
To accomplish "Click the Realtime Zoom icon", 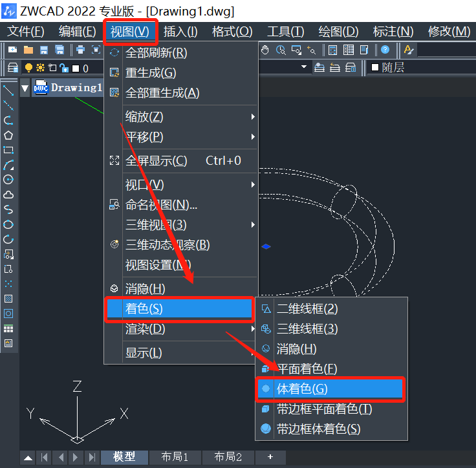I will [281, 50].
